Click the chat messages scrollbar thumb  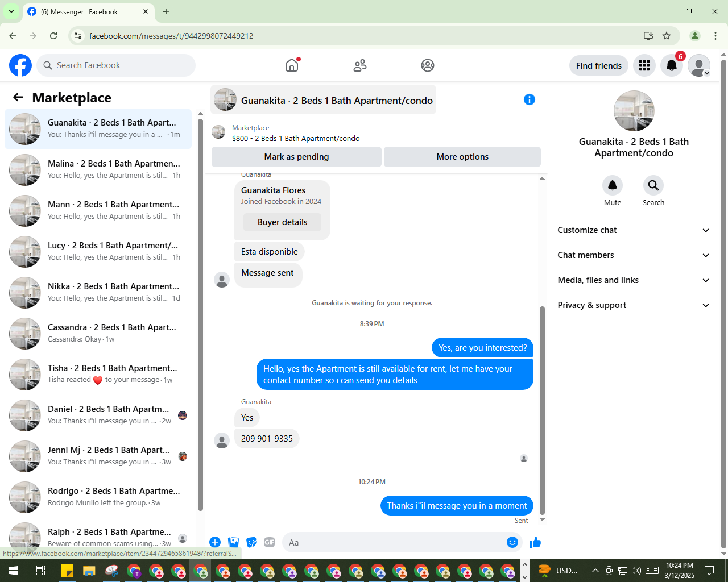click(542, 410)
